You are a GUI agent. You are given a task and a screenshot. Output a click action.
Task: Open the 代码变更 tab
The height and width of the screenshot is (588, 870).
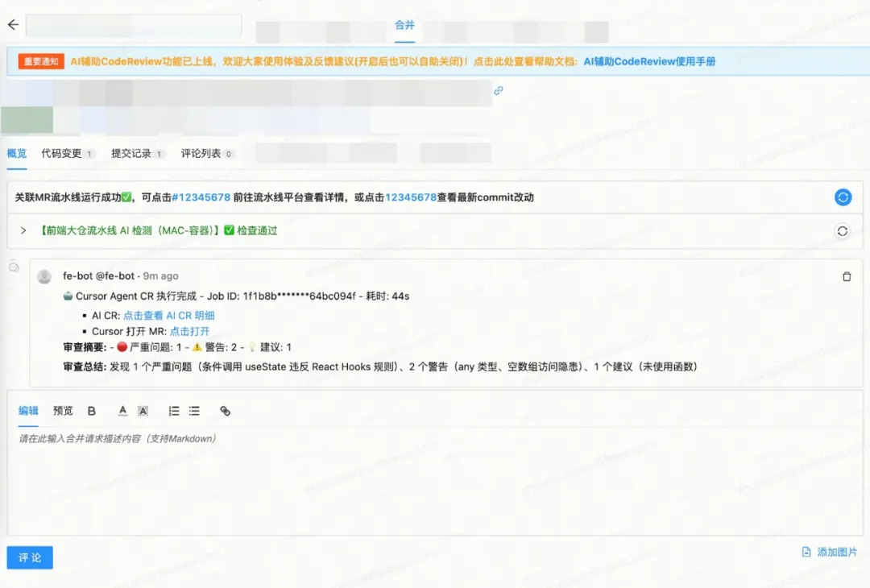coord(67,154)
